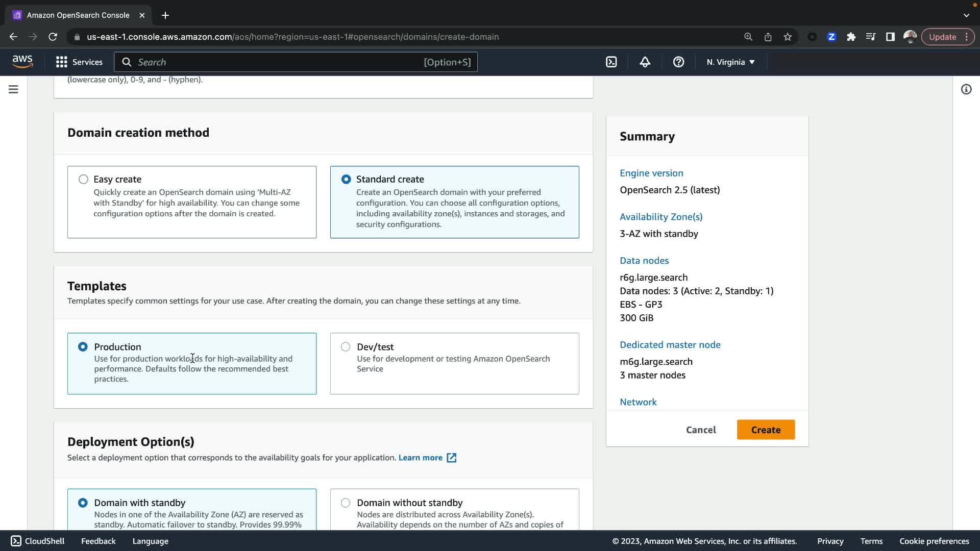
Task: Open the info panel icon at right
Action: click(x=966, y=89)
